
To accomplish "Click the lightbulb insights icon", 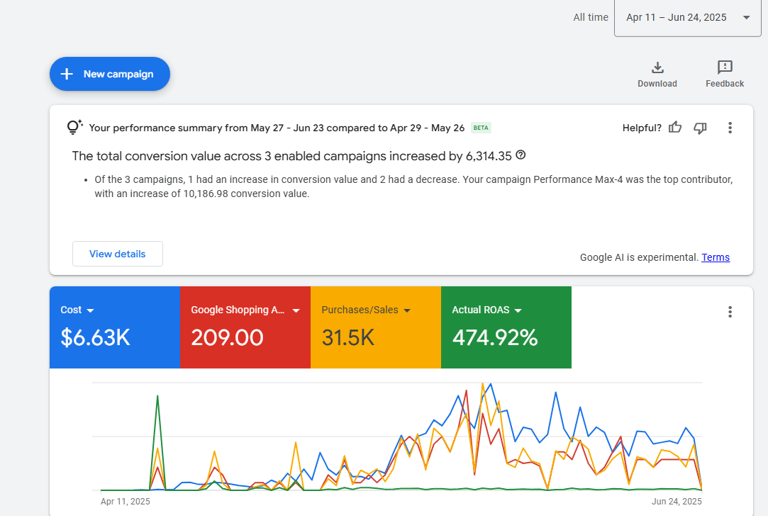I will [x=74, y=128].
